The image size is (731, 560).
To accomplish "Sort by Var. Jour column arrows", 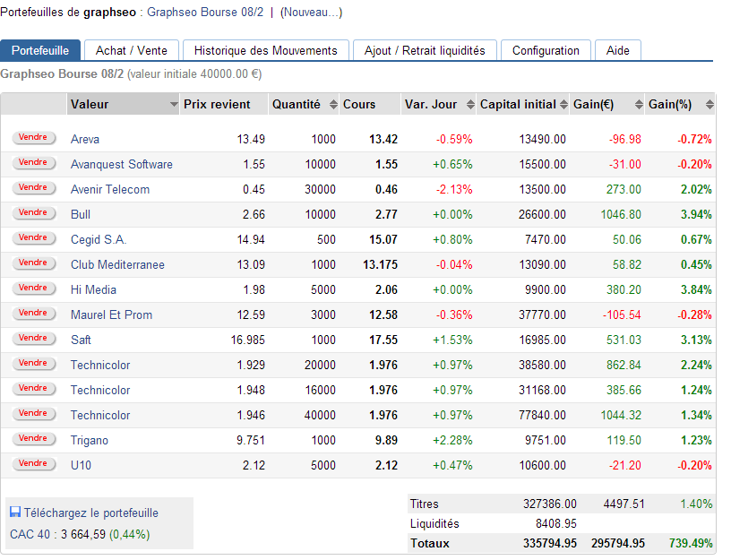I will point(470,105).
